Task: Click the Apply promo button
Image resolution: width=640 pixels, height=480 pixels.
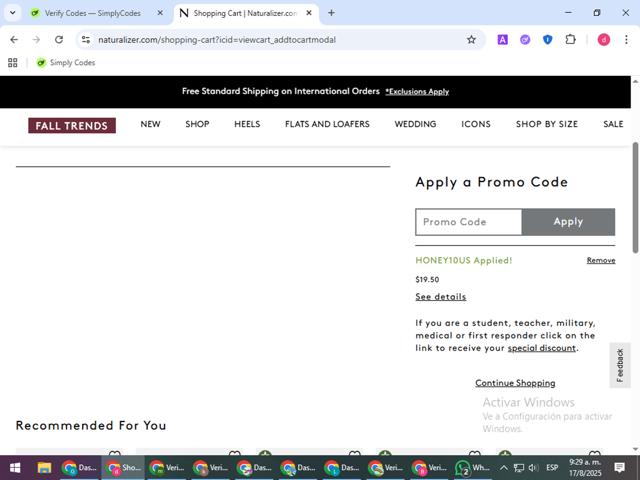Action: 568,222
